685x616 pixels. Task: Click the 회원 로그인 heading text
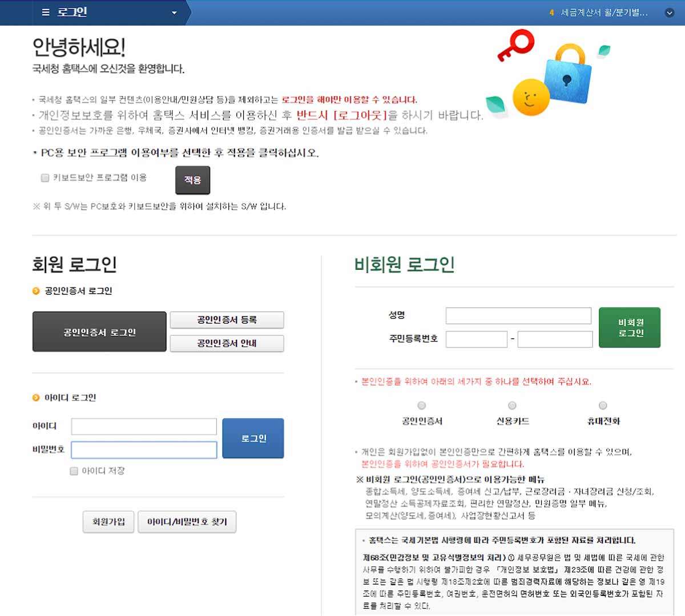pyautogui.click(x=74, y=265)
